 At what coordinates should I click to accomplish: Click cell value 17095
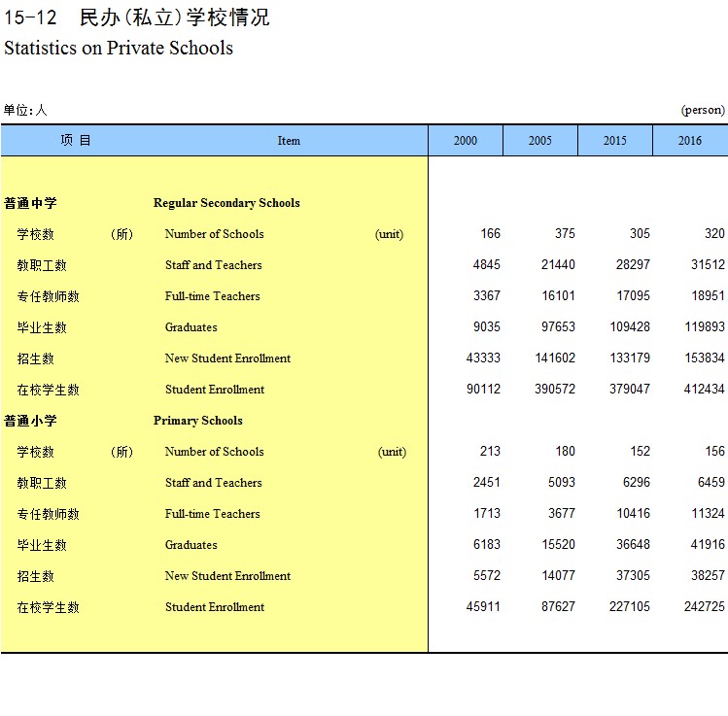[633, 295]
